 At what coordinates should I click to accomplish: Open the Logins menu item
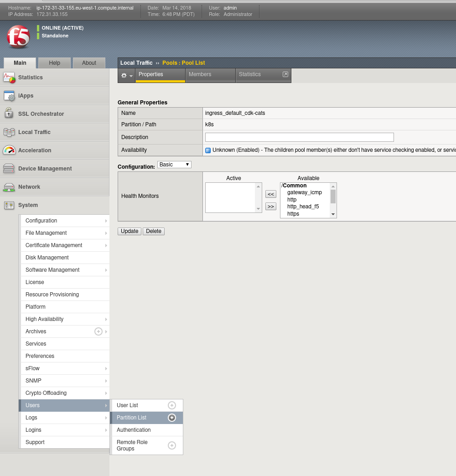click(x=65, y=430)
